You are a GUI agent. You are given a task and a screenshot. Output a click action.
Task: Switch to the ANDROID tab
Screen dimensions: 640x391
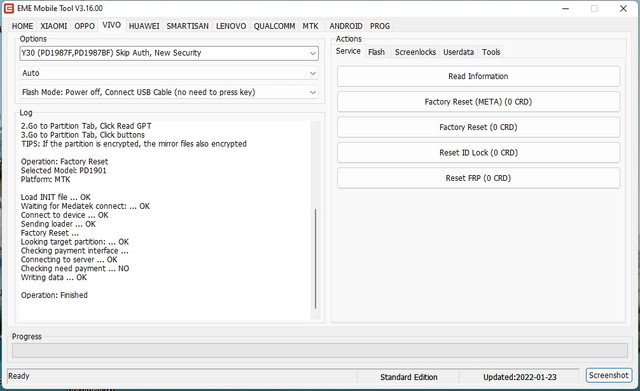346,26
